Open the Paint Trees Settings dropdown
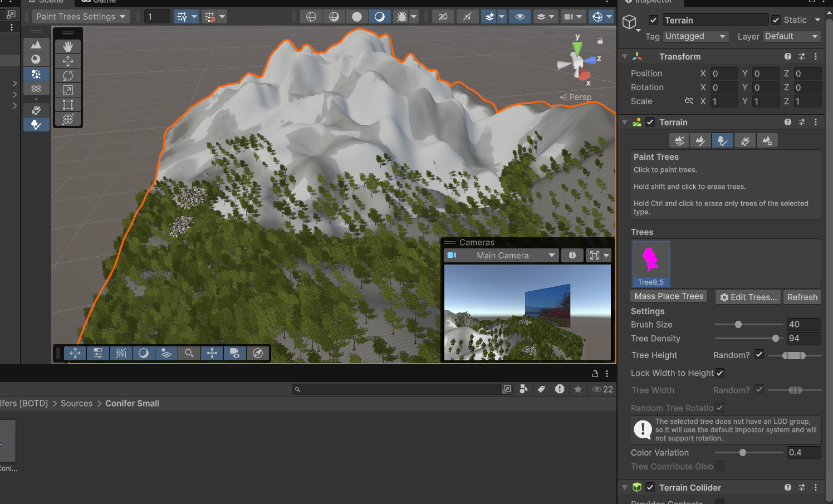 [81, 17]
